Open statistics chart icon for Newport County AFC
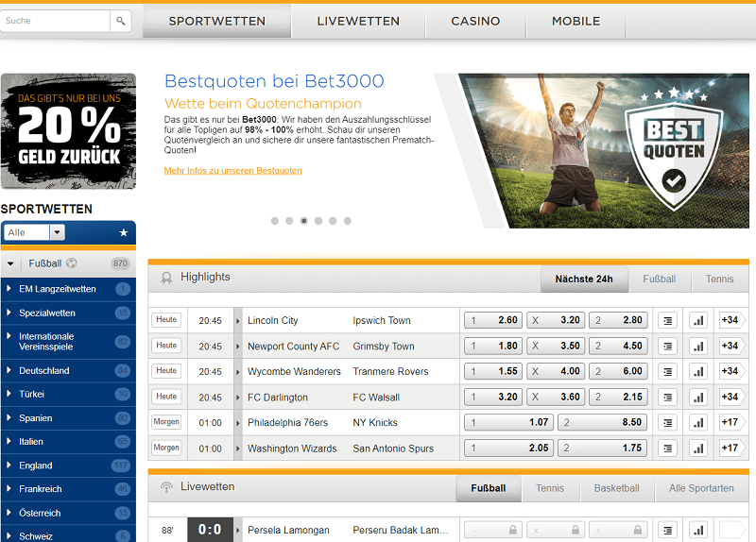Screen dimensions: 756x542 698,347
